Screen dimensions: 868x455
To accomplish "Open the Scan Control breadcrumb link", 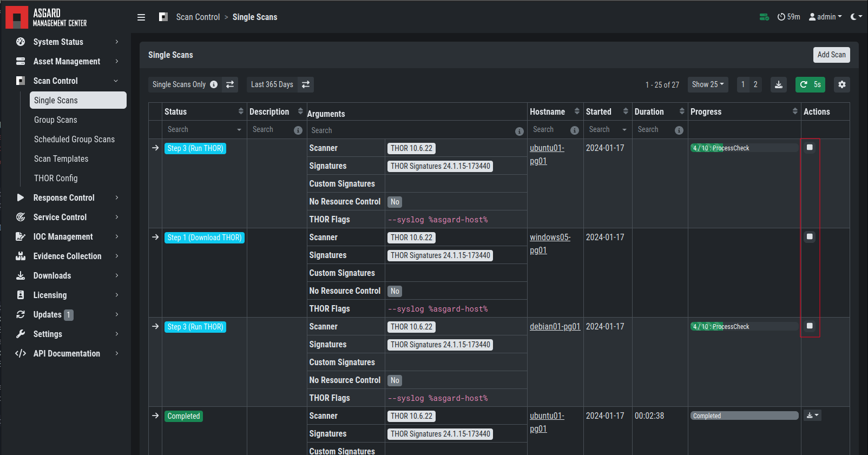I will [x=198, y=17].
